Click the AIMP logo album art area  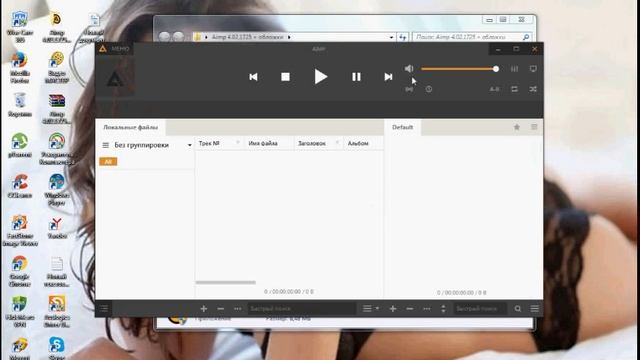(115, 78)
